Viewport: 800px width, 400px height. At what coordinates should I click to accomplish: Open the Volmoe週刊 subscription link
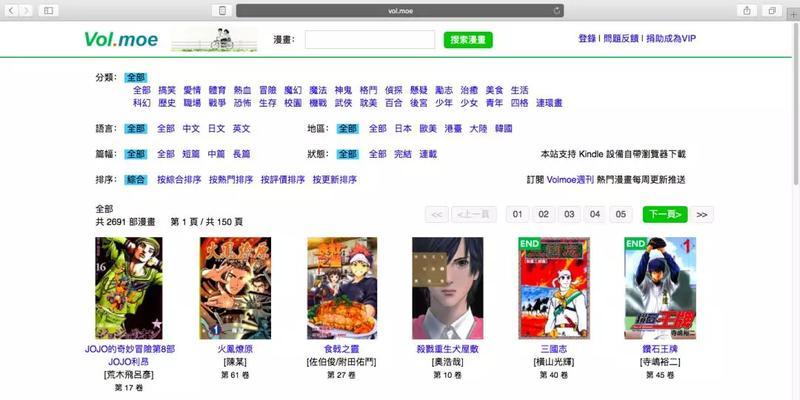(x=570, y=180)
